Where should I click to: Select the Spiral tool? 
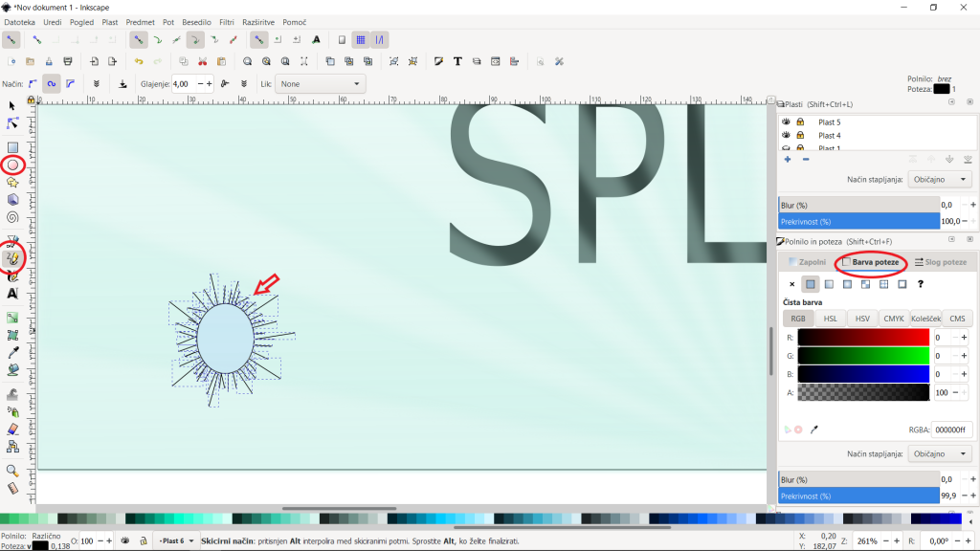point(11,217)
